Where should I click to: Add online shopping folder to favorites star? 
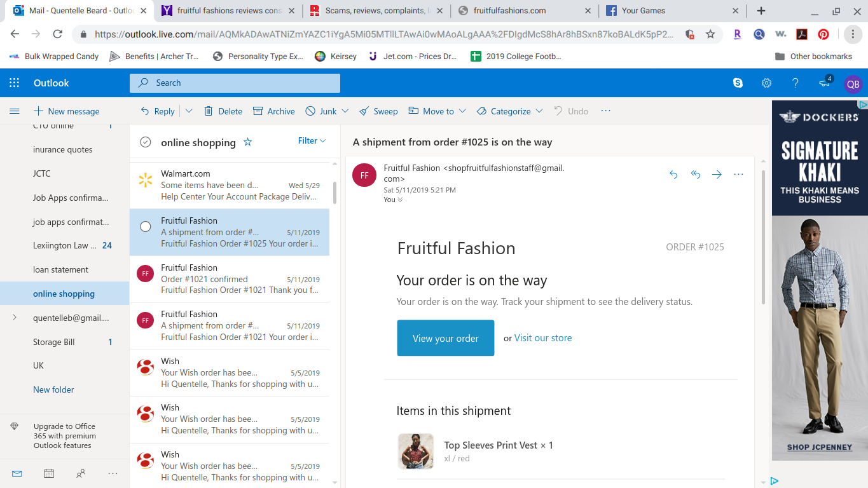click(248, 142)
